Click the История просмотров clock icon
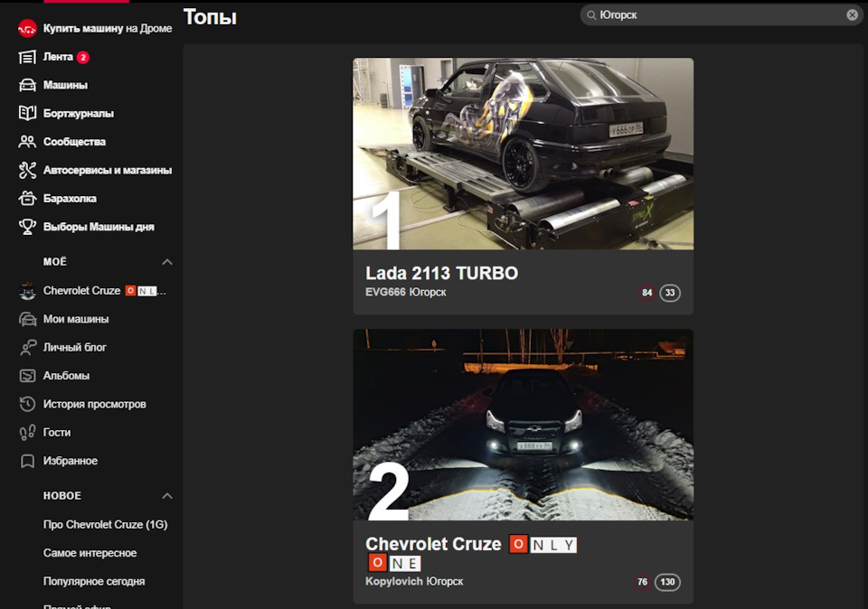868x609 pixels. click(27, 404)
